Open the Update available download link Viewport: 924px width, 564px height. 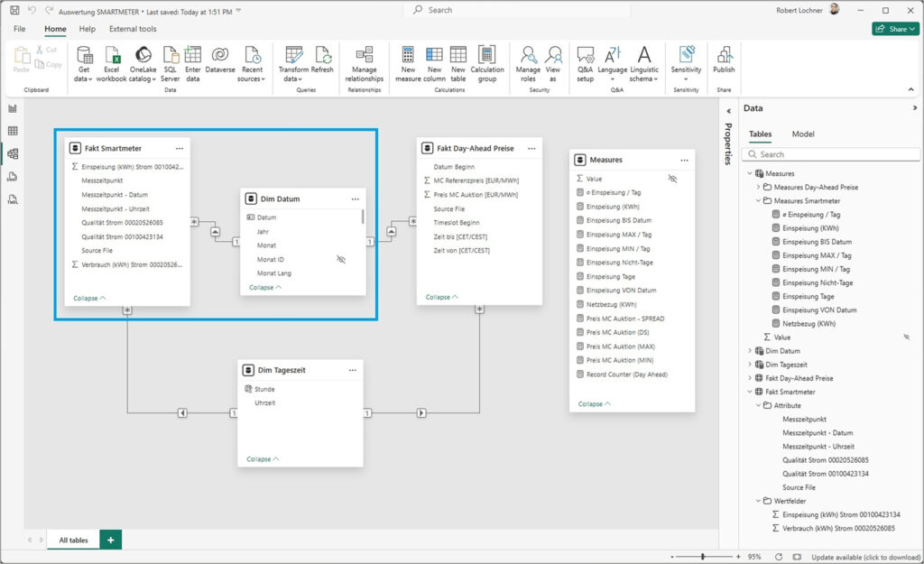(x=865, y=557)
